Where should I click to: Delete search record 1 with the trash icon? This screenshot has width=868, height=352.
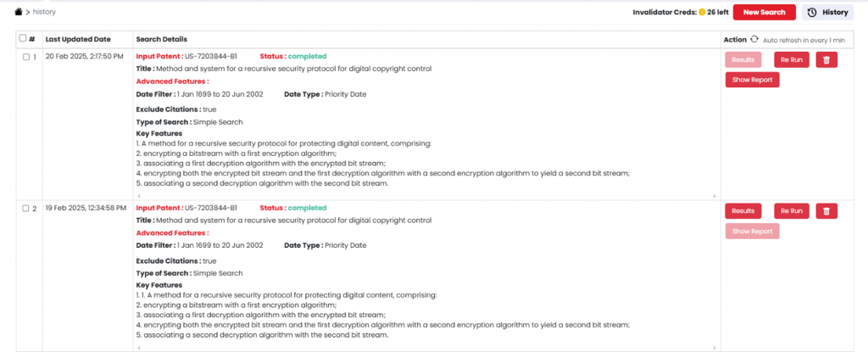826,60
